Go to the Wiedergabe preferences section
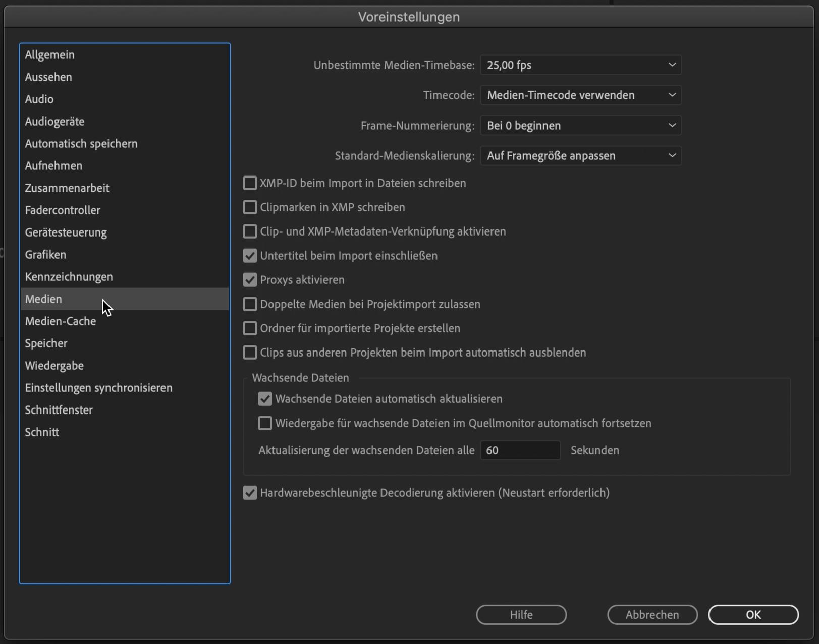819x644 pixels. point(54,366)
